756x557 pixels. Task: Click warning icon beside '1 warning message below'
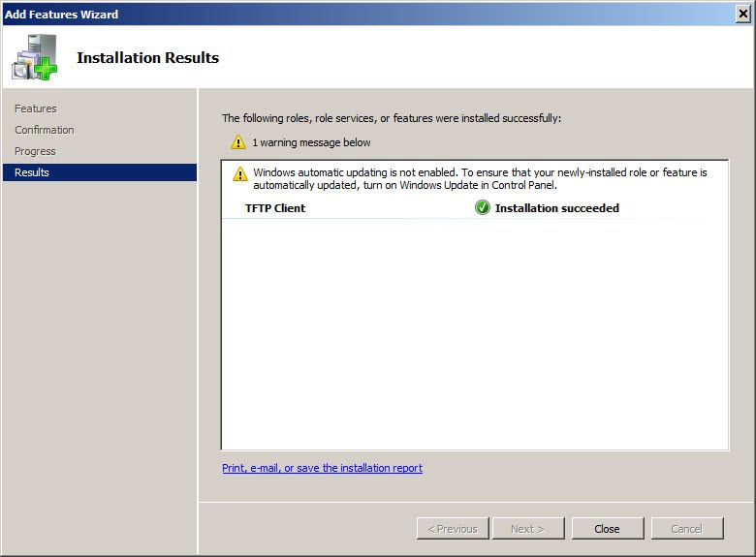pos(238,142)
